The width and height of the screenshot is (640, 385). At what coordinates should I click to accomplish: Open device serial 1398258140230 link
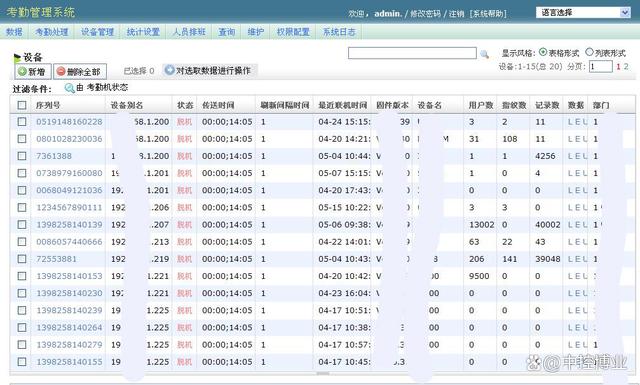(x=69, y=293)
